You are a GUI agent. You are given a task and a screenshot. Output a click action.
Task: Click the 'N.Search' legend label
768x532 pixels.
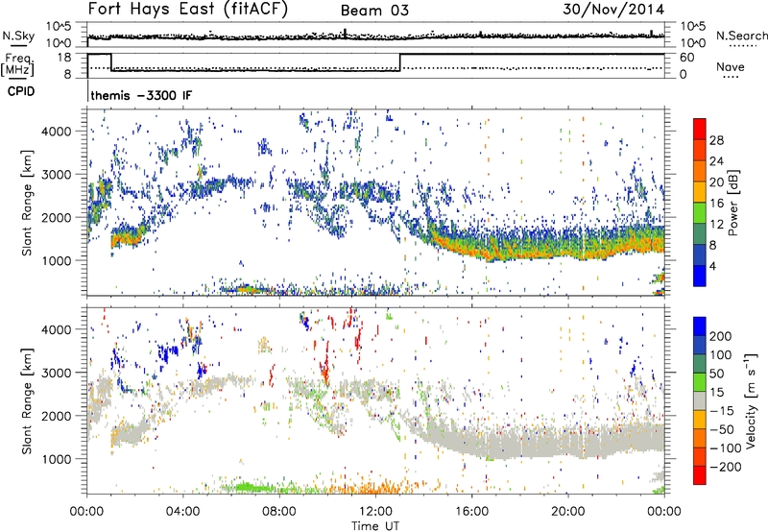pyautogui.click(x=742, y=36)
